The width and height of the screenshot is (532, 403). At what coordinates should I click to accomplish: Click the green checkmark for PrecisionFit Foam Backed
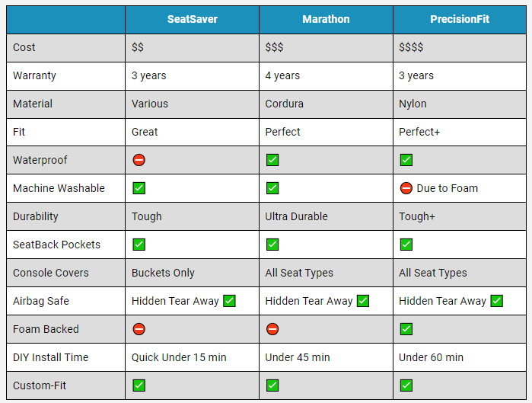point(406,329)
